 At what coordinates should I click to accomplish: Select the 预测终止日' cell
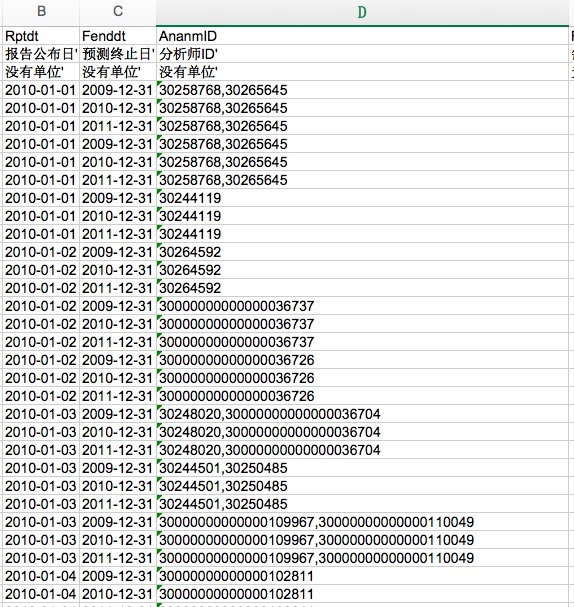[x=118, y=54]
